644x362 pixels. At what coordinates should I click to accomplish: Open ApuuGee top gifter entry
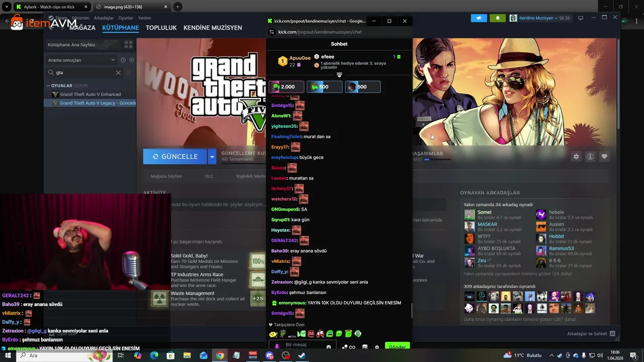coord(293,61)
